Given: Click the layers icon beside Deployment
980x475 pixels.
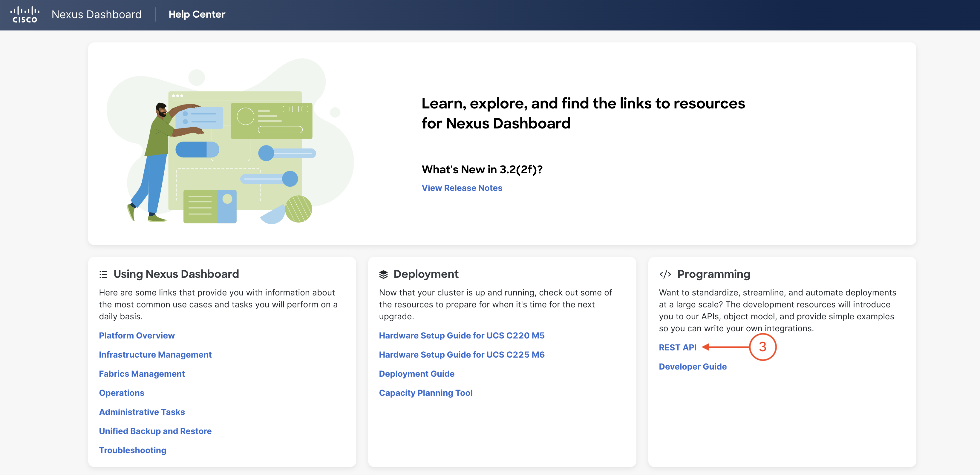Looking at the screenshot, I should pos(383,274).
